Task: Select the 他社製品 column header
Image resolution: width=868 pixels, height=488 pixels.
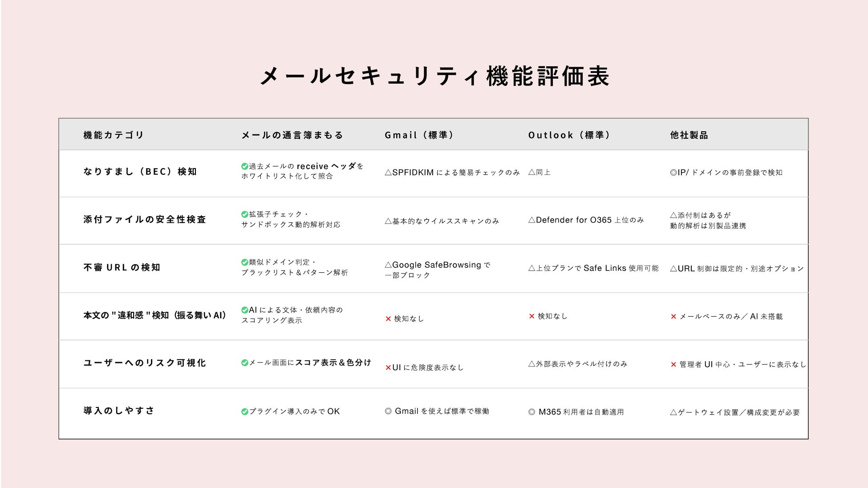Action: [689, 135]
